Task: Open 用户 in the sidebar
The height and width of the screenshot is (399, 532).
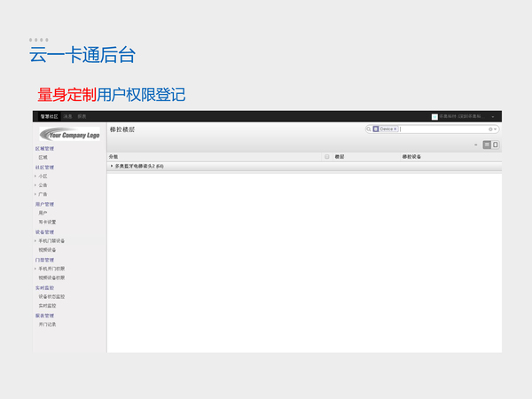Action: 43,213
